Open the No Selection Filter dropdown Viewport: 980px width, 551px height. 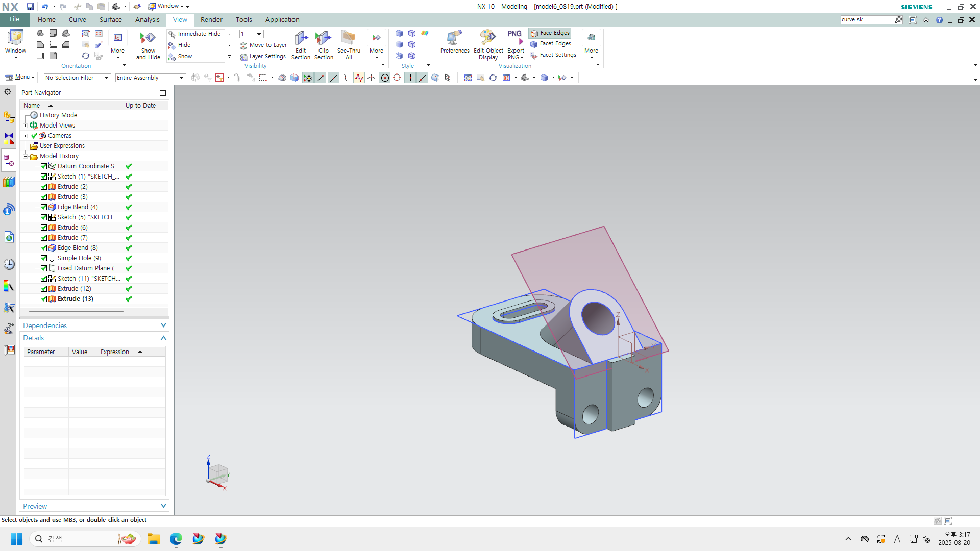coord(77,78)
